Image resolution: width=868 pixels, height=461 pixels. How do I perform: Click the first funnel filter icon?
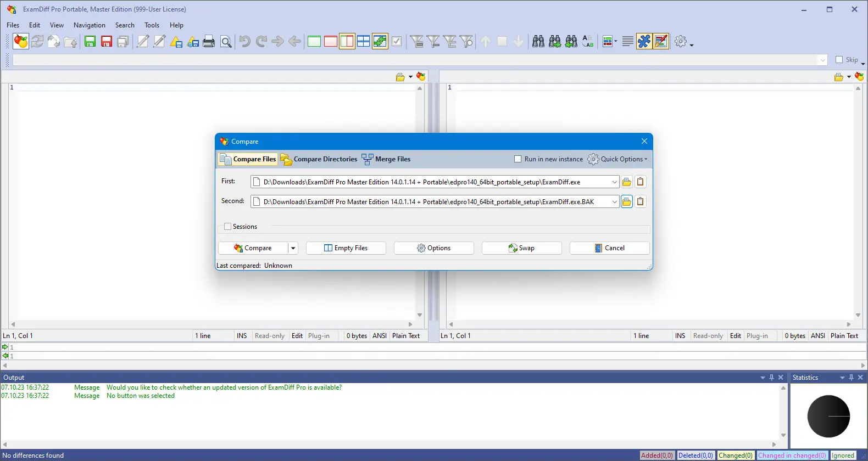point(417,41)
